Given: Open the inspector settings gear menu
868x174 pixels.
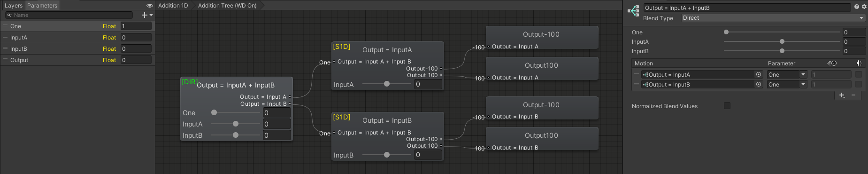Looking at the screenshot, I should tap(864, 7).
